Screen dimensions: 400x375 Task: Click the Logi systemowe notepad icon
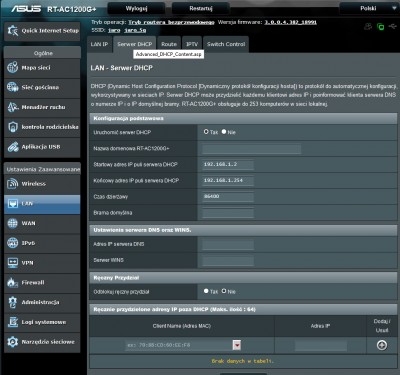pyautogui.click(x=13, y=322)
